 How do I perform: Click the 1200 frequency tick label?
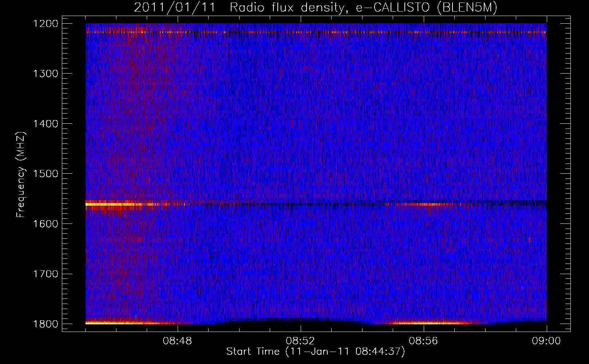(46, 24)
